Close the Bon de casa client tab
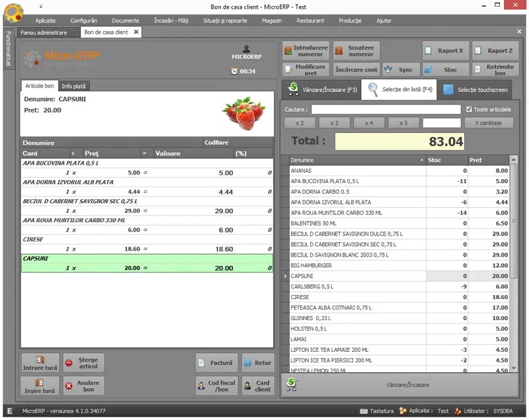Screen dimensions: 529x420 [x=136, y=32]
